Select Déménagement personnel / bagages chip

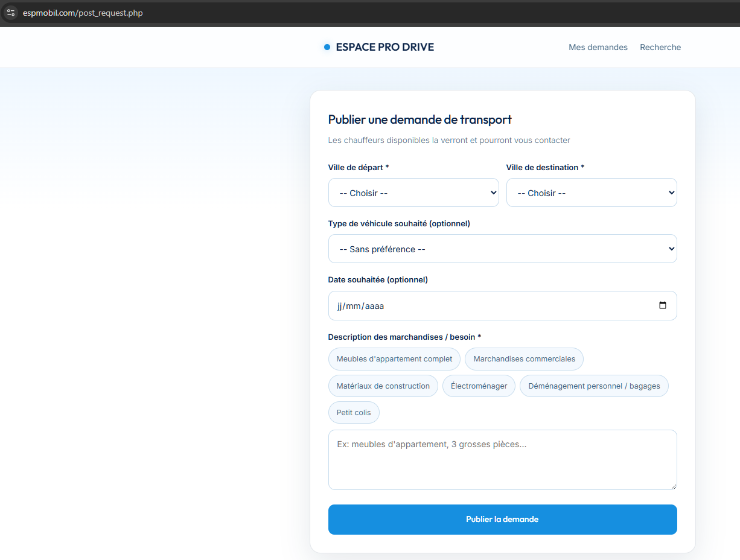click(594, 386)
